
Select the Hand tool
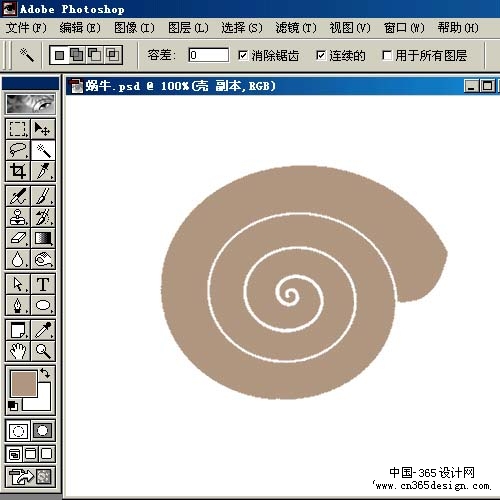18,351
